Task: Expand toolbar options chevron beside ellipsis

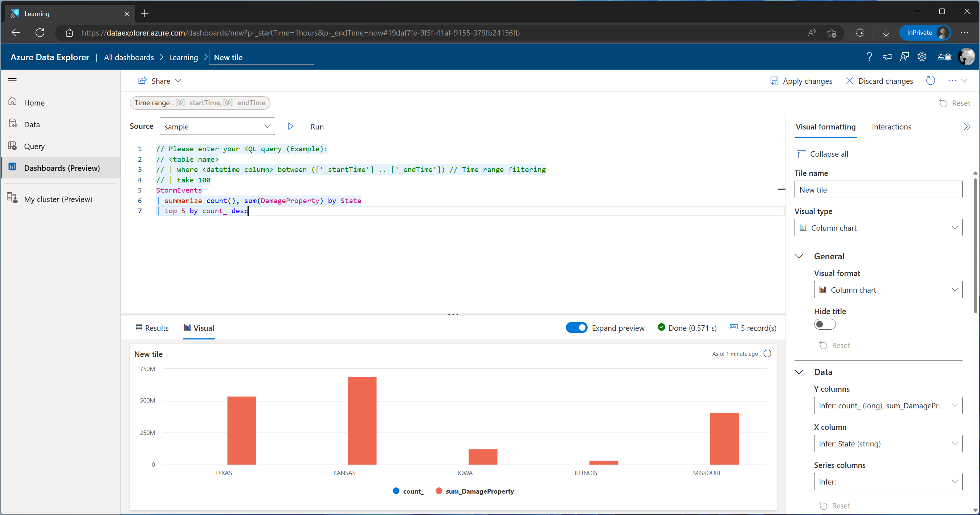Action: click(x=964, y=81)
